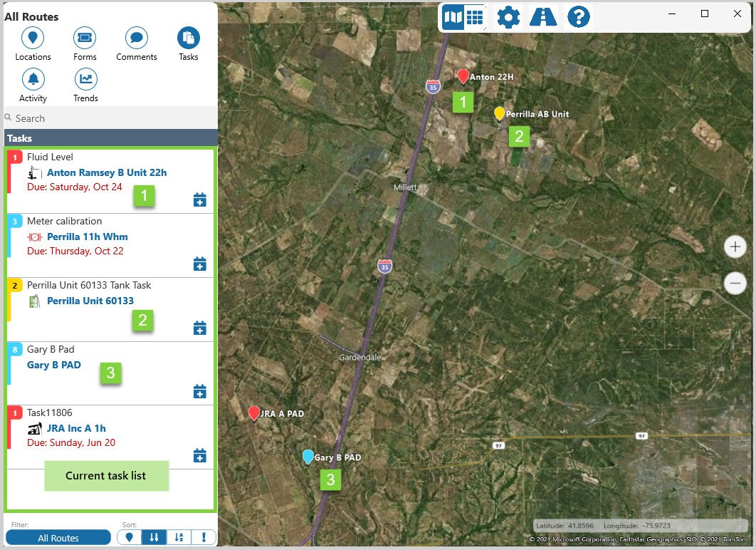Switch to grid view in top toolbar

(475, 17)
